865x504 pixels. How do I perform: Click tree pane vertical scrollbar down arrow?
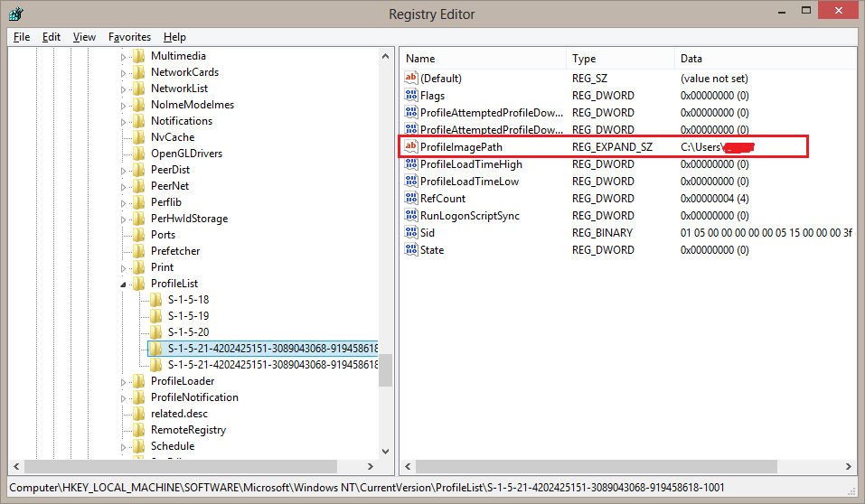[386, 450]
